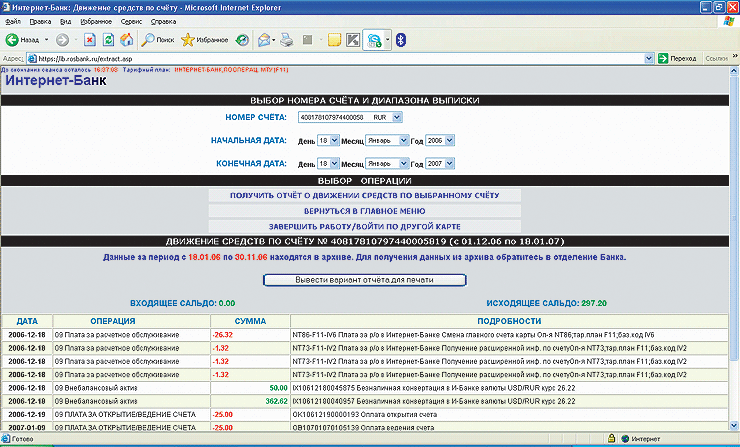740x447 pixels.
Task: Click the 50.00 amount cell
Action: [250, 388]
